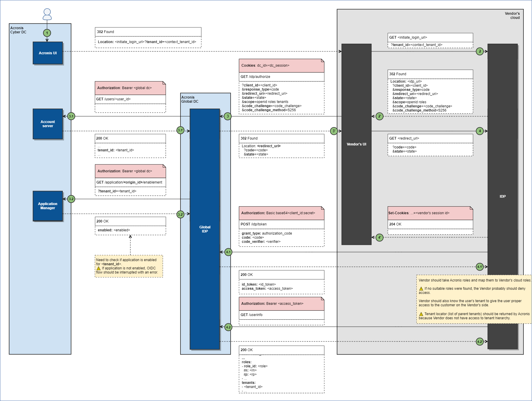532x401 pixels.
Task: Select the step 4.1 circle
Action: click(228, 252)
